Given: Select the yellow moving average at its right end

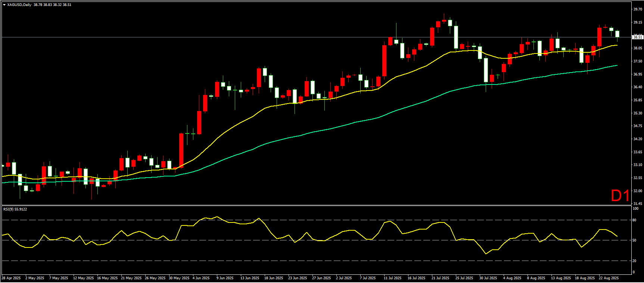Looking at the screenshot, I should 616,45.
